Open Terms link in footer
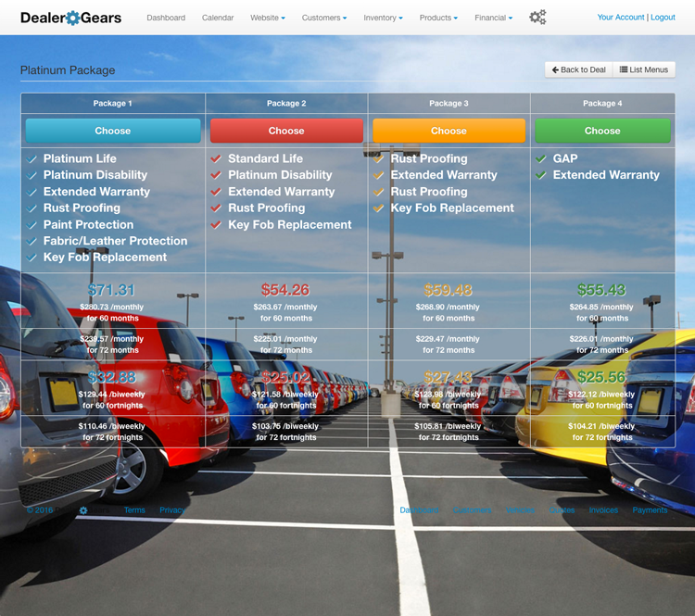The image size is (695, 616). pyautogui.click(x=134, y=510)
